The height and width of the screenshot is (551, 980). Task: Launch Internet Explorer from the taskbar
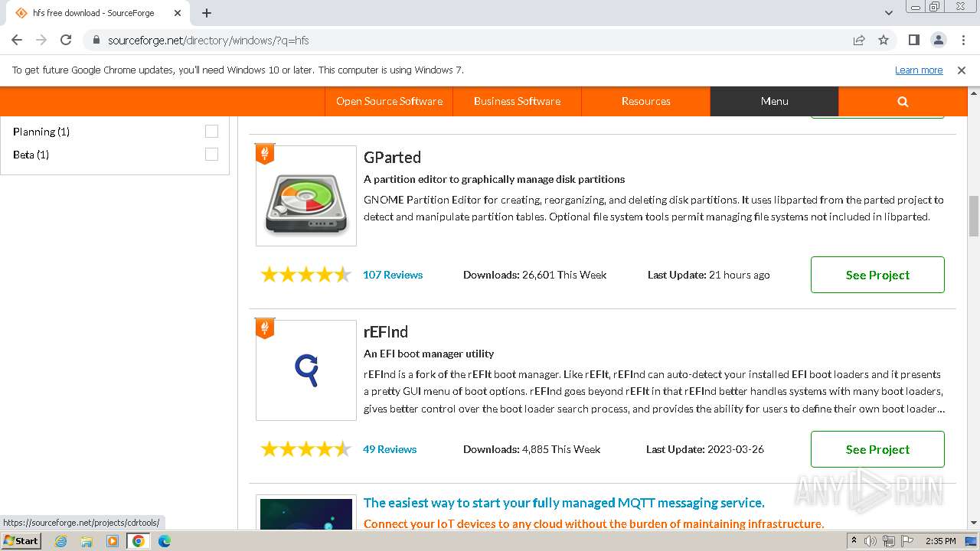click(x=60, y=540)
